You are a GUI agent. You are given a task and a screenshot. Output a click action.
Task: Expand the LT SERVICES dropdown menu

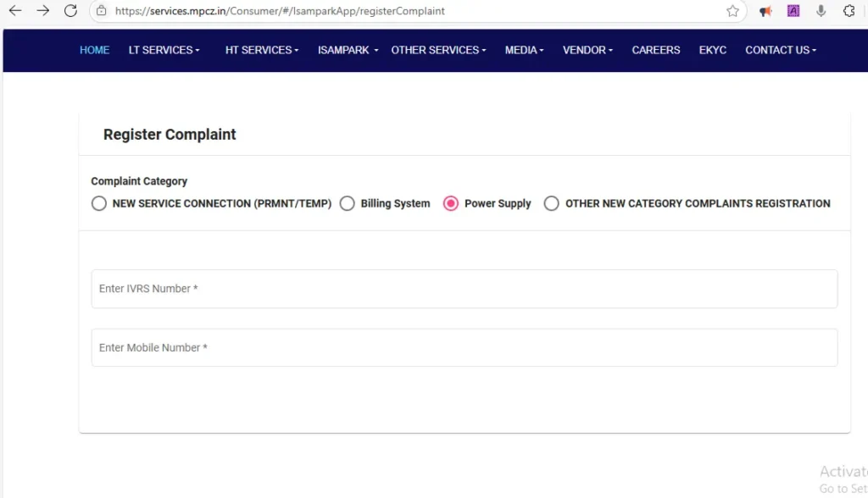(x=164, y=50)
